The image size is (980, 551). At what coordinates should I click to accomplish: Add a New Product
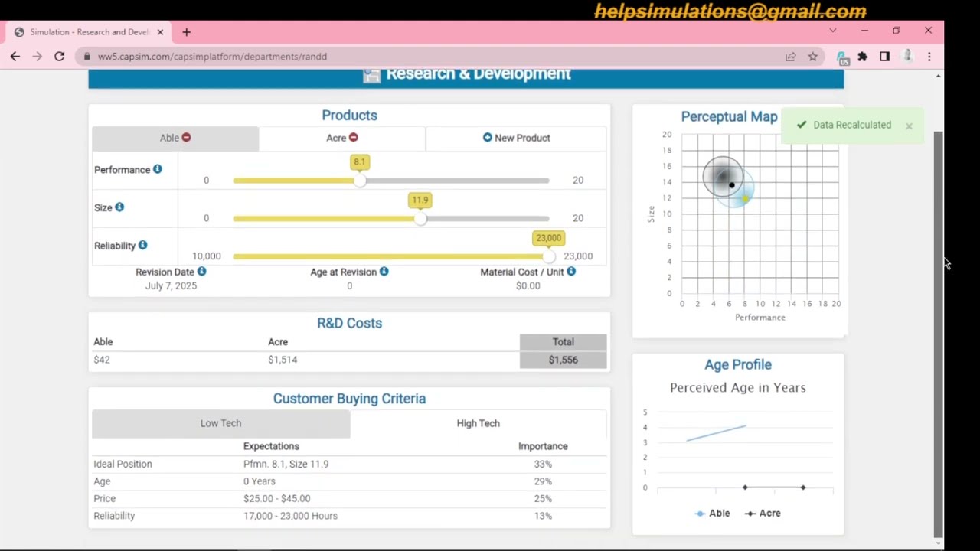point(516,138)
